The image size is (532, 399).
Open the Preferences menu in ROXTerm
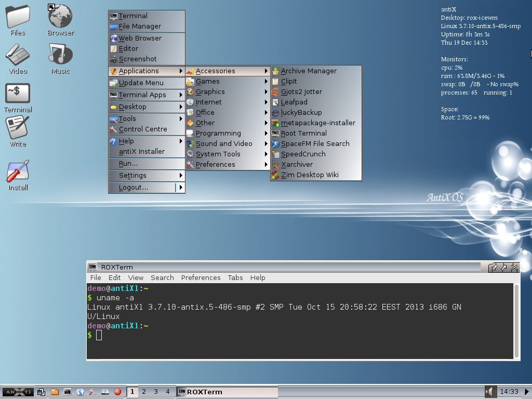(201, 278)
